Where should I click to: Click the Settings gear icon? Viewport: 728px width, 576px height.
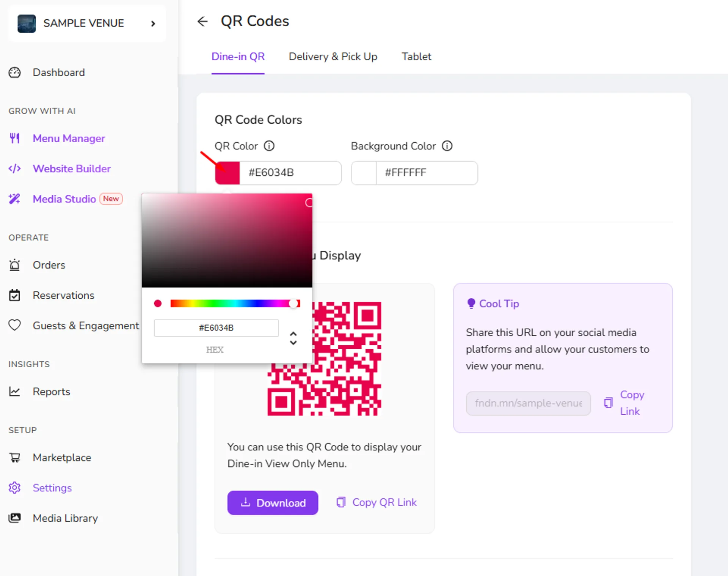[15, 488]
